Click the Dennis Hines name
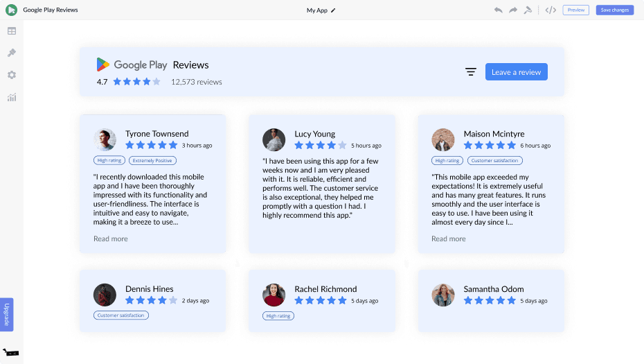Image resolution: width=644 pixels, height=364 pixels. click(150, 288)
